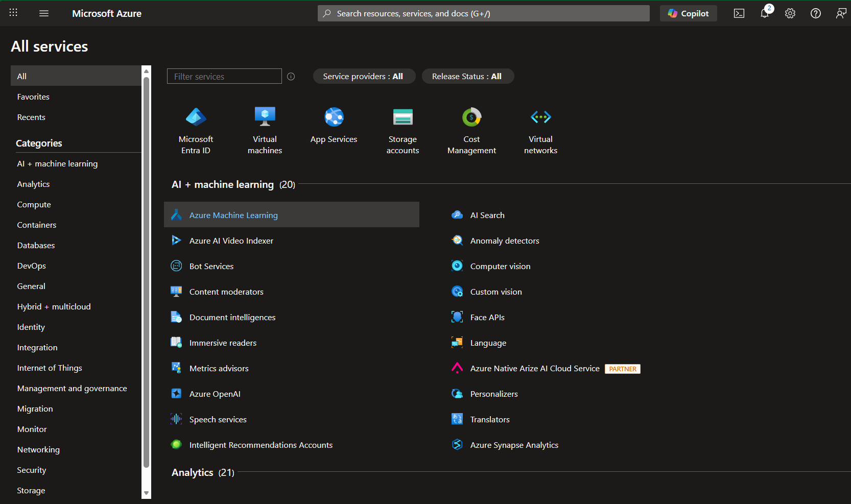This screenshot has width=851, height=504.
Task: Select the Recents category
Action: click(x=31, y=117)
